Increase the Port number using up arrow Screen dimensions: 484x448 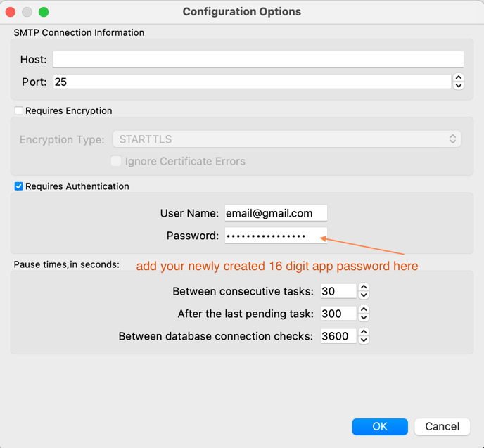459,78
